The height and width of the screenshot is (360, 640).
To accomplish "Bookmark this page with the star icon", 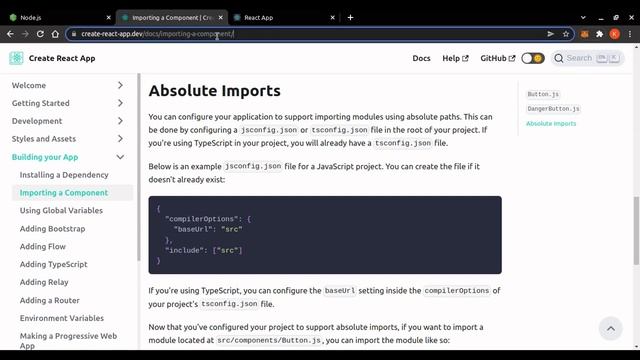I will (x=566, y=34).
